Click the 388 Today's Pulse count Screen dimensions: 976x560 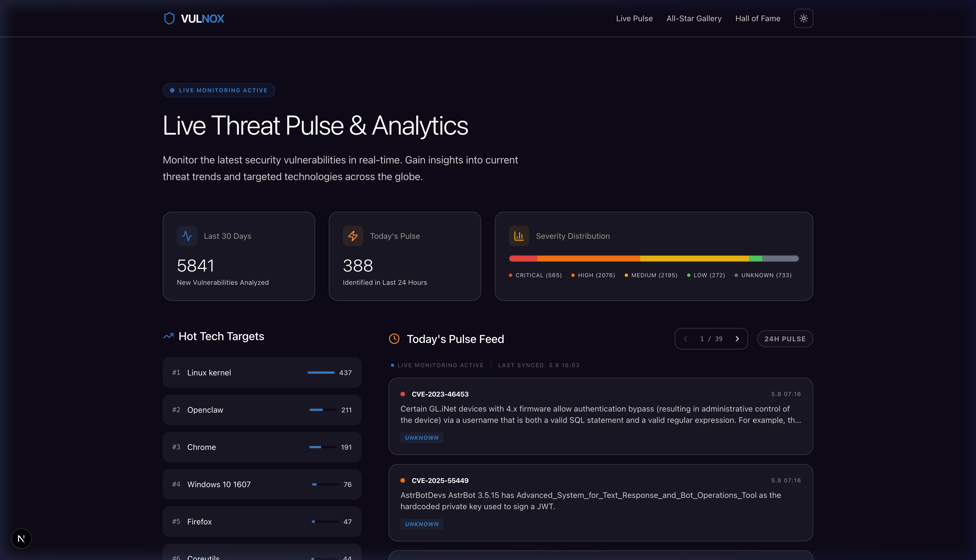point(358,266)
